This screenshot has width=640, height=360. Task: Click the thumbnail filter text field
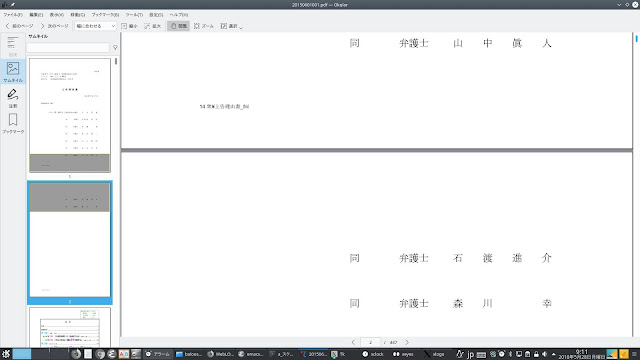tap(68, 47)
